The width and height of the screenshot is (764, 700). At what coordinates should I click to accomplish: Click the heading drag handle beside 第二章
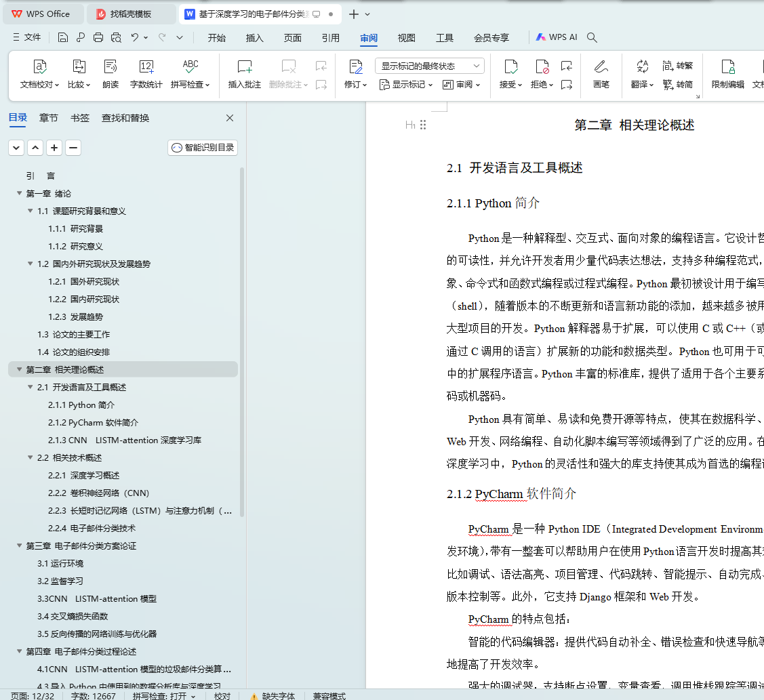(x=423, y=125)
